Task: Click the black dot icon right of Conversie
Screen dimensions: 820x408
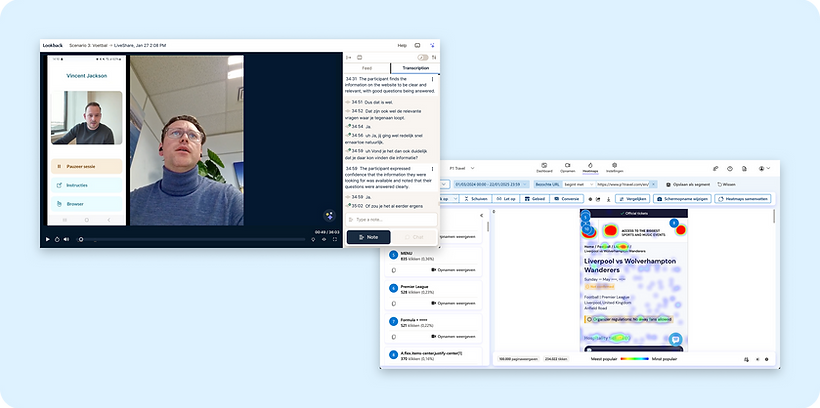Action: point(590,199)
